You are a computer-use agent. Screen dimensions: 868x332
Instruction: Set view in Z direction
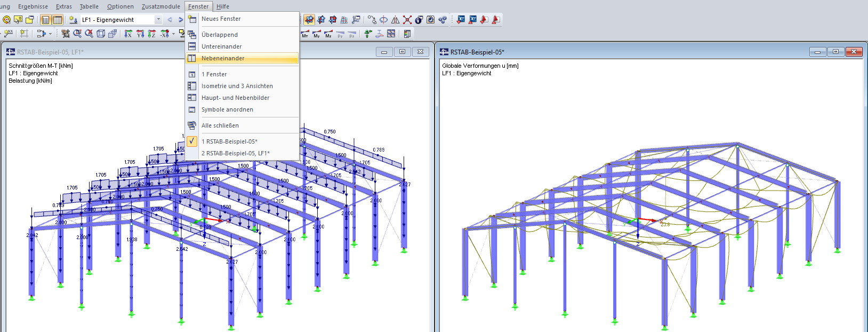click(x=152, y=34)
